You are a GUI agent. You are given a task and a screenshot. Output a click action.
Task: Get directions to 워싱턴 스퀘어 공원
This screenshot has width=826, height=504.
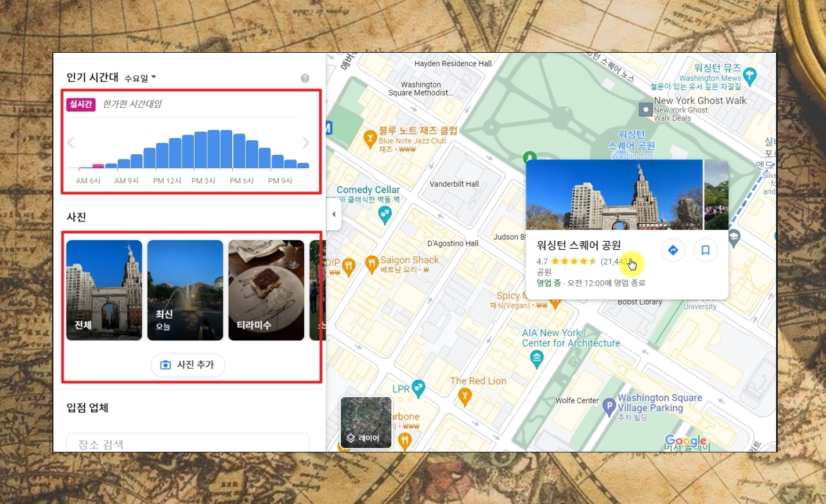673,250
